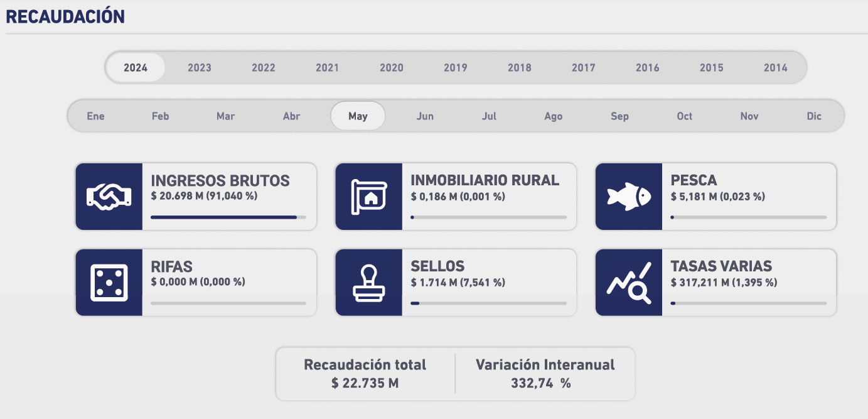
Task: Click the TASAS VARIAS card title
Action: coord(721,266)
